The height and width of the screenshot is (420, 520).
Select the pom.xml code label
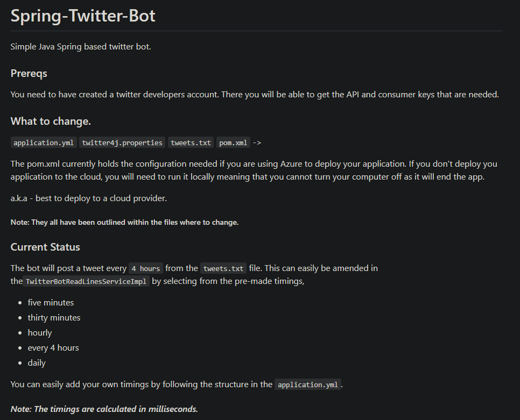[x=233, y=143]
